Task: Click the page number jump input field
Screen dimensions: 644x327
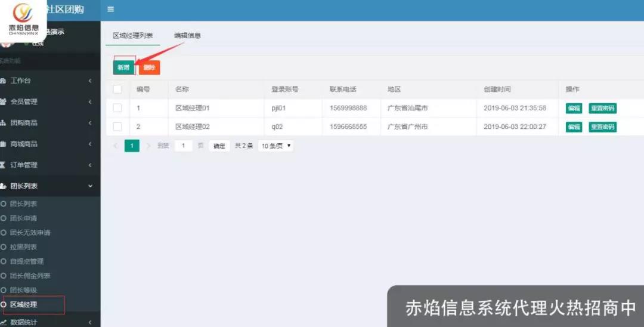Action: [x=183, y=146]
